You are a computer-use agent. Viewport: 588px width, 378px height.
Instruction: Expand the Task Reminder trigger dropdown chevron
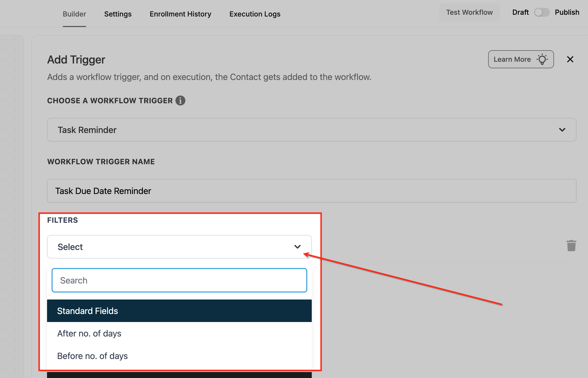562,130
